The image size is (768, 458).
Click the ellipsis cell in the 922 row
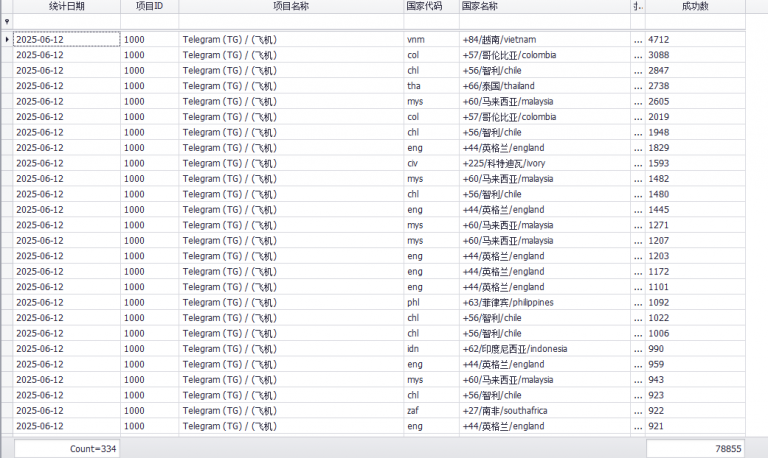pyautogui.click(x=638, y=410)
